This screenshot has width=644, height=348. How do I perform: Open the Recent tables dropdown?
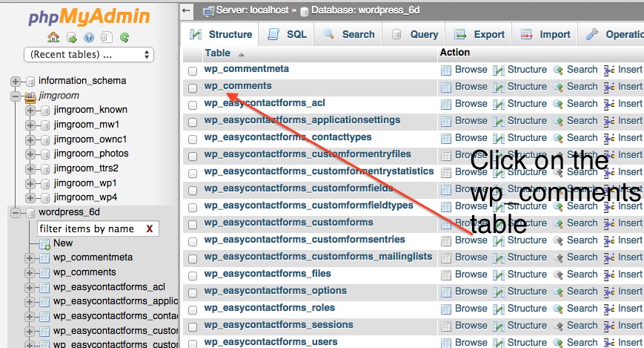click(89, 55)
